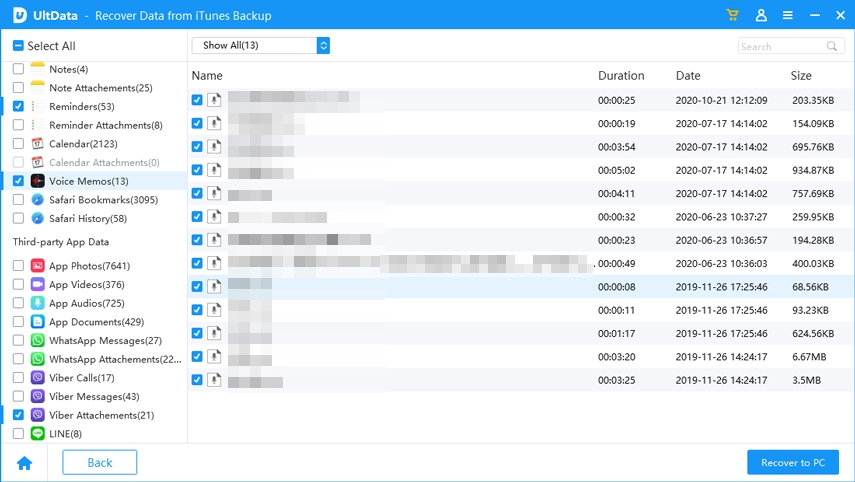Uncheck the memo dated 2020-10-21 12:12:09
Image resolution: width=855 pixels, height=482 pixels.
coord(197,100)
